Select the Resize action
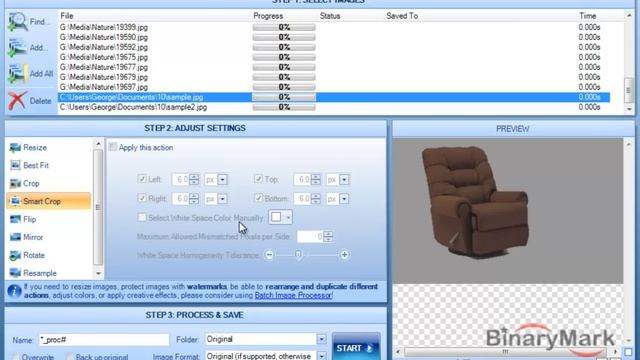 48,148
